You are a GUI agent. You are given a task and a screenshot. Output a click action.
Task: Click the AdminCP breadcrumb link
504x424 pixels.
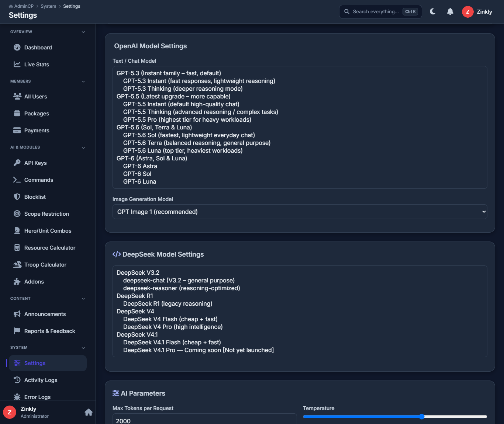[x=24, y=6]
